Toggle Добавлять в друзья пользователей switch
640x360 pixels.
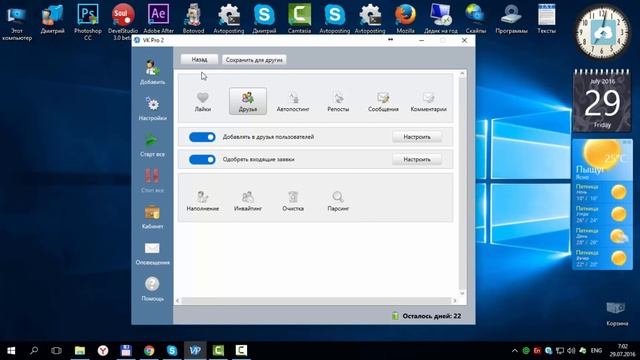pos(202,137)
